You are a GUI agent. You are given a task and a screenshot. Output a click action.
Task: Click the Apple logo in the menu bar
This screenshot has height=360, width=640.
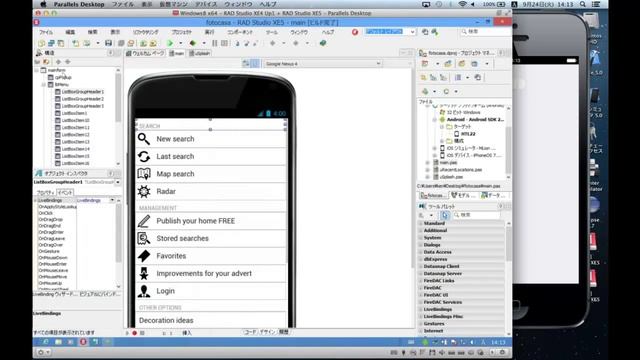[43, 4]
